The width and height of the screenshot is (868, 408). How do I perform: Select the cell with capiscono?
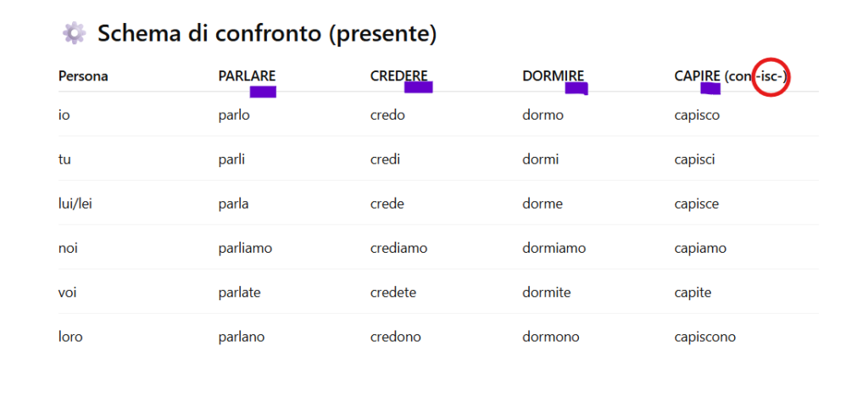(704, 337)
